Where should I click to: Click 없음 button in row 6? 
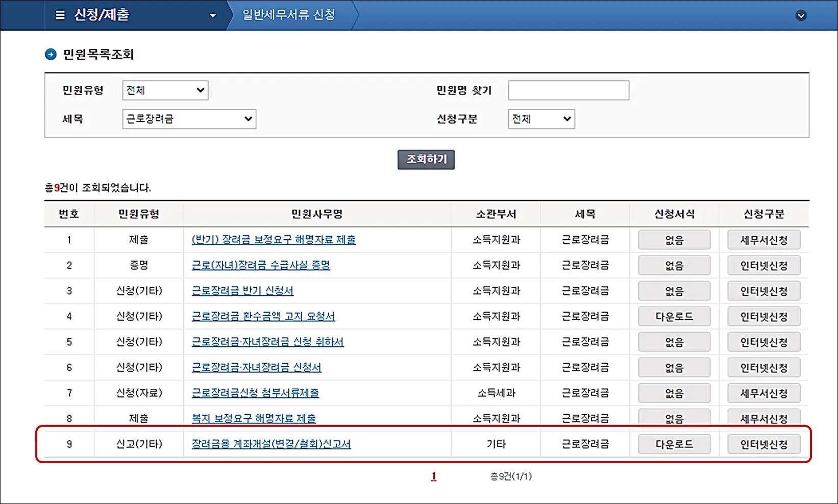[674, 367]
